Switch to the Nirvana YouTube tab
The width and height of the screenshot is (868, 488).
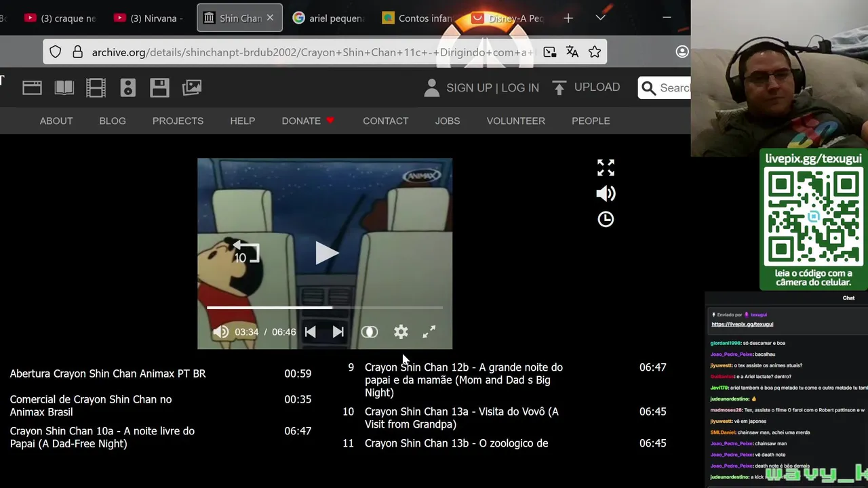[149, 18]
